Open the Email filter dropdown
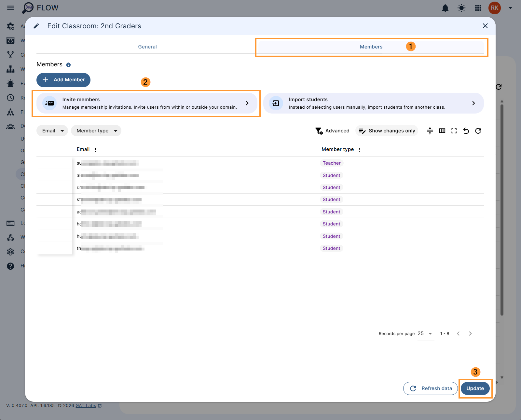521x420 pixels. [x=52, y=131]
